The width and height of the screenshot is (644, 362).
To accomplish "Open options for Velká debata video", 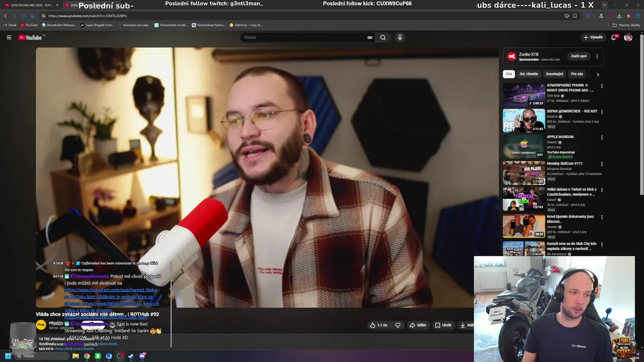I will [x=602, y=190].
